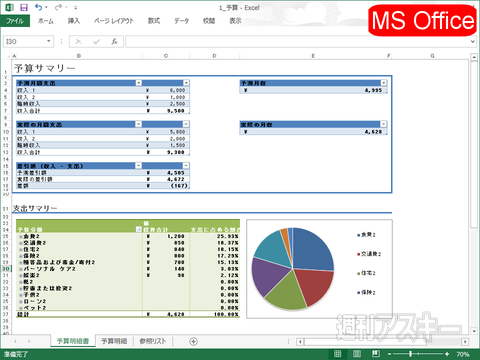Click the Excel logo icon in title bar
The width and height of the screenshot is (480, 360).
click(9, 7)
